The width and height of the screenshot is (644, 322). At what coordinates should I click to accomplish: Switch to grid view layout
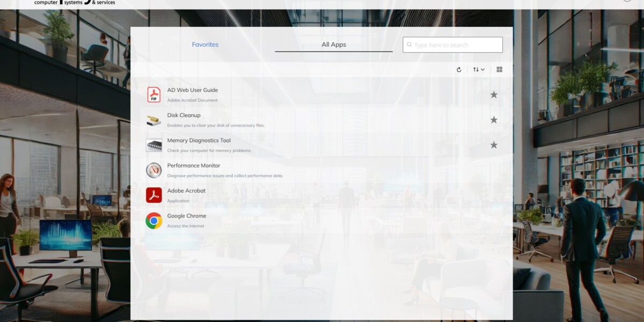point(499,69)
